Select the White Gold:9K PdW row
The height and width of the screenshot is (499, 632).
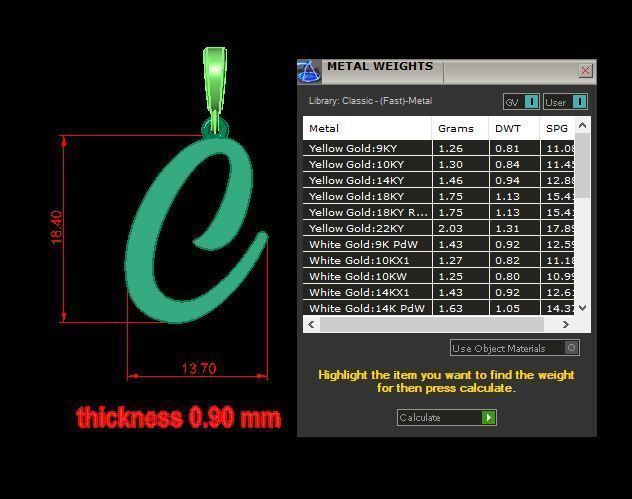click(439, 244)
